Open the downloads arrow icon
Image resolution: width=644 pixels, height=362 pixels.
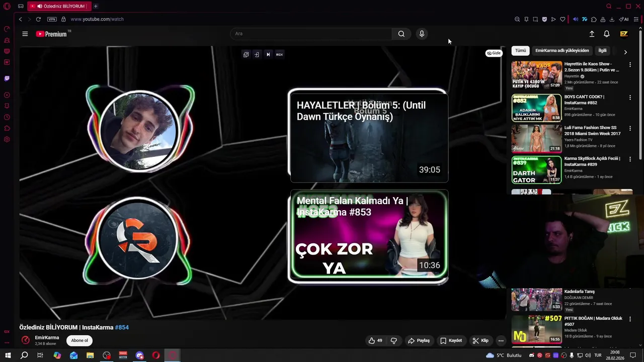pos(612,19)
